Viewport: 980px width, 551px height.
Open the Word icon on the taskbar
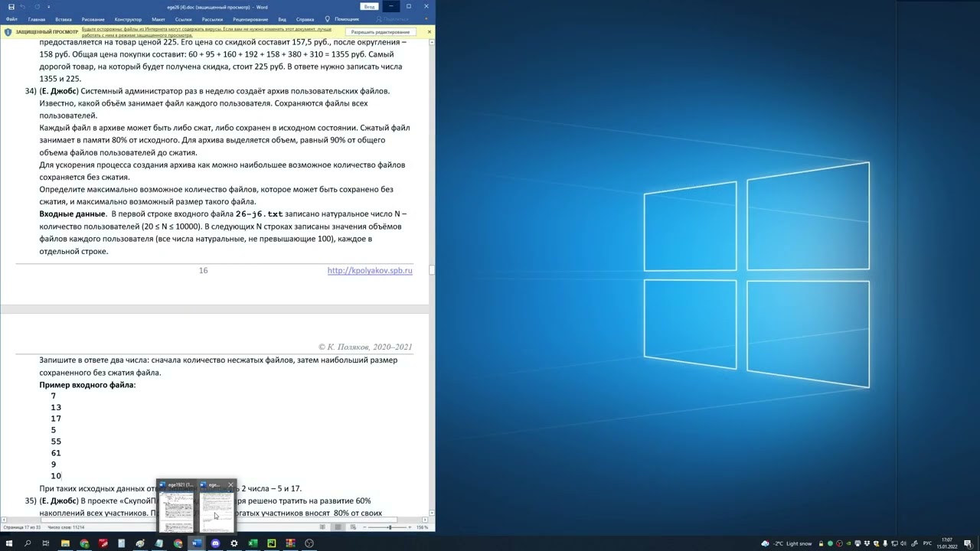pos(197,543)
